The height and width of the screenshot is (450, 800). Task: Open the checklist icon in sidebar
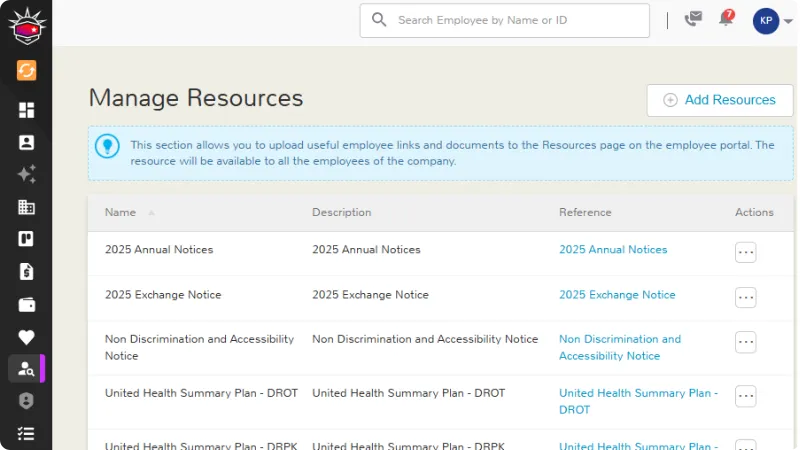[27, 434]
